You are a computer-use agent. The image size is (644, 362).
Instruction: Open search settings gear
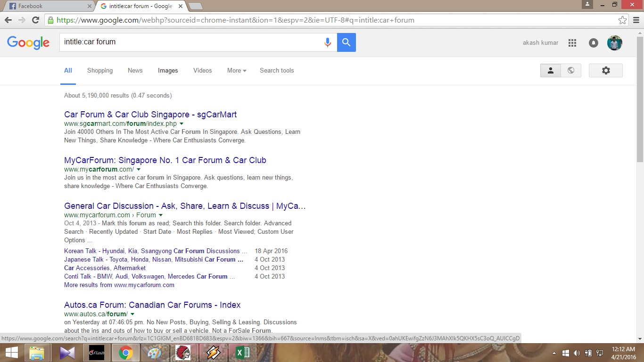(x=606, y=70)
